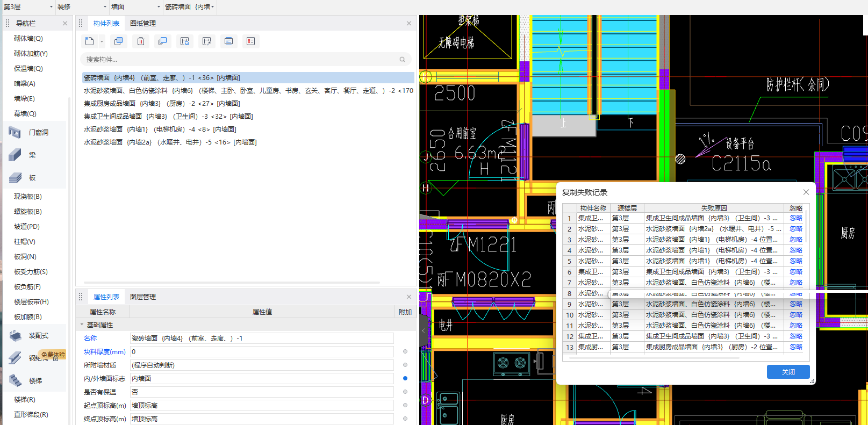The width and height of the screenshot is (868, 425).
Task: Click the 失败原因 column header in dialog
Action: pyautogui.click(x=714, y=208)
